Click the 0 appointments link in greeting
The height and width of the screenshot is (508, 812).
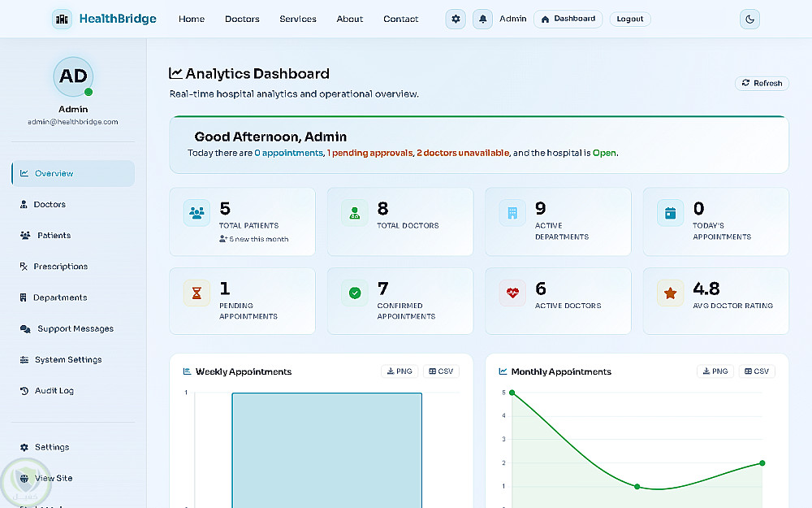tap(288, 153)
